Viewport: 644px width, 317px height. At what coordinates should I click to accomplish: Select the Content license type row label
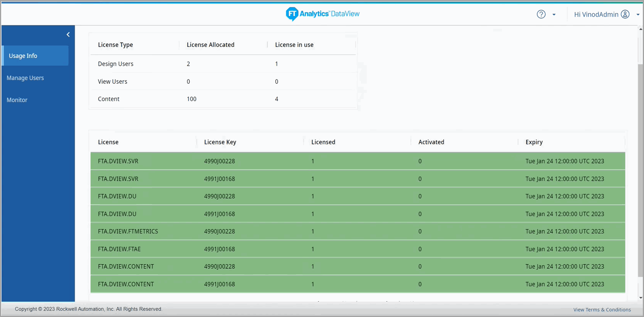(109, 99)
